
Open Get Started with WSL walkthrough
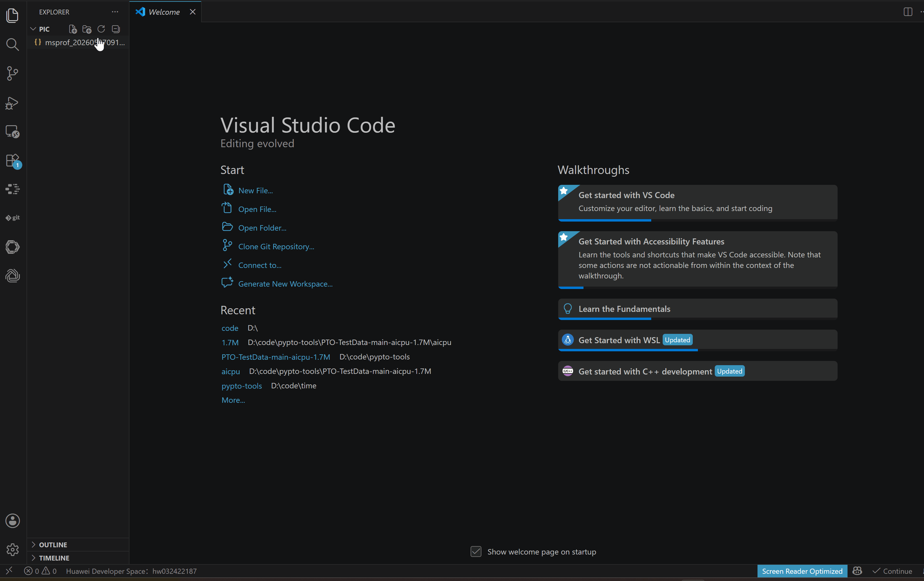[698, 340]
